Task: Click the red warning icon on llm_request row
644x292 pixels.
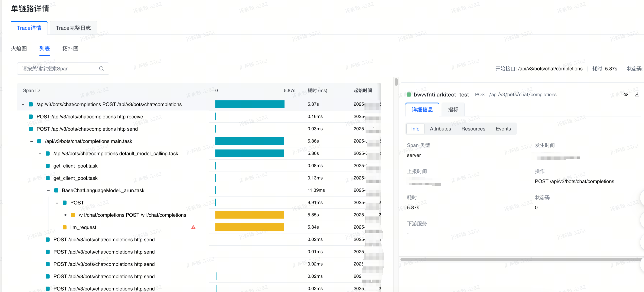Action: tap(193, 227)
